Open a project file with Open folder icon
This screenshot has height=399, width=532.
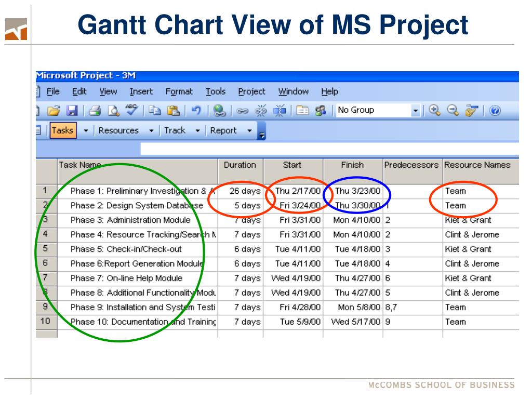[54, 111]
